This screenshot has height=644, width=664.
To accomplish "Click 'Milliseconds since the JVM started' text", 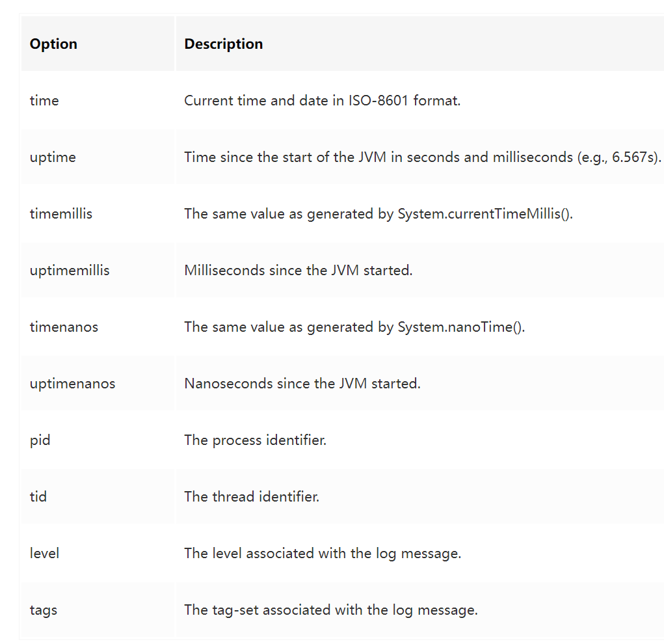I will coord(298,271).
